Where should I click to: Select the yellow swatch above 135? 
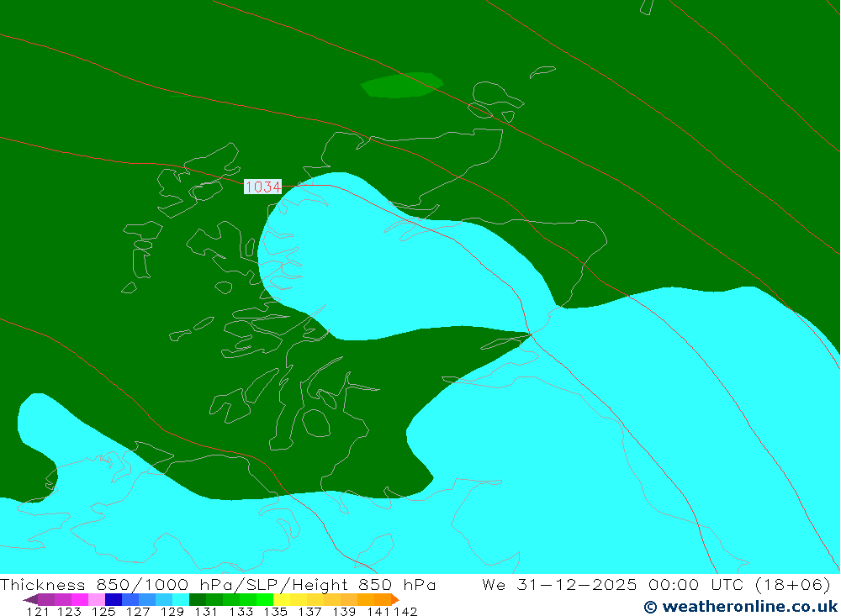[x=282, y=599]
